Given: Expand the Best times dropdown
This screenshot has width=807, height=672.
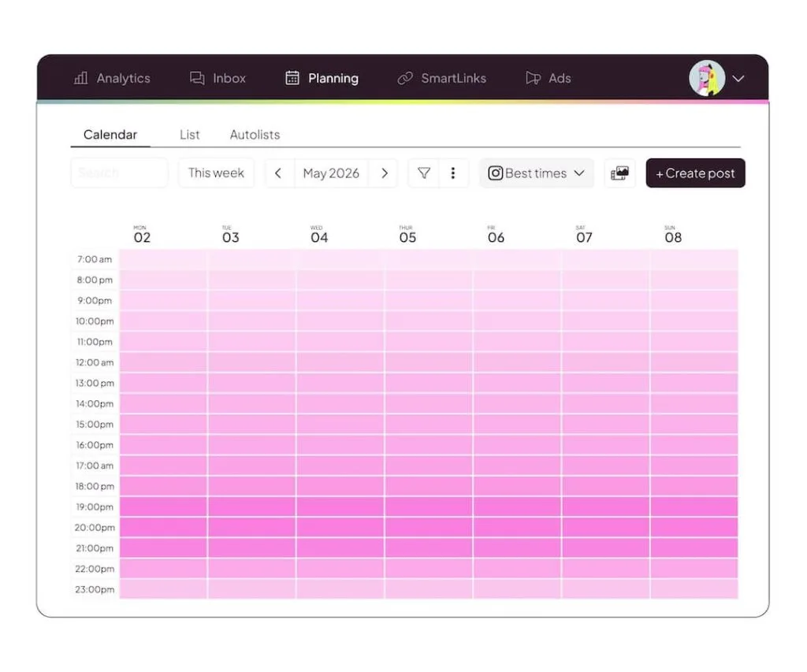Looking at the screenshot, I should coord(536,173).
